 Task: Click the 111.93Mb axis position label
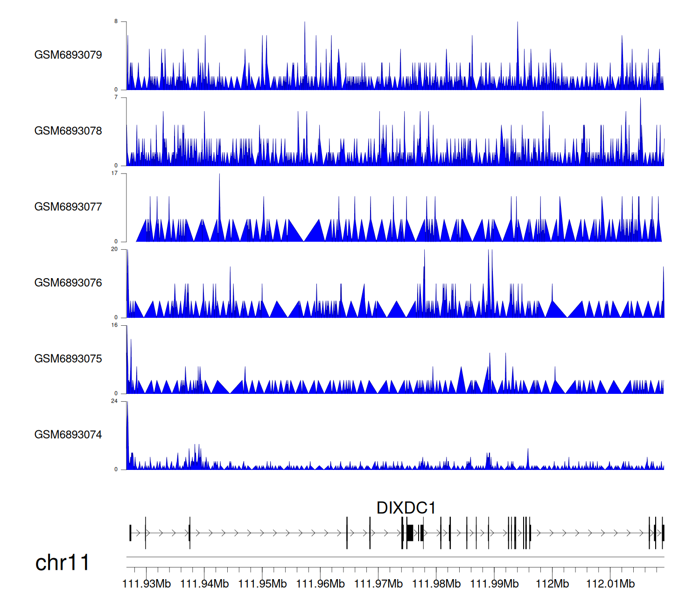147,584
